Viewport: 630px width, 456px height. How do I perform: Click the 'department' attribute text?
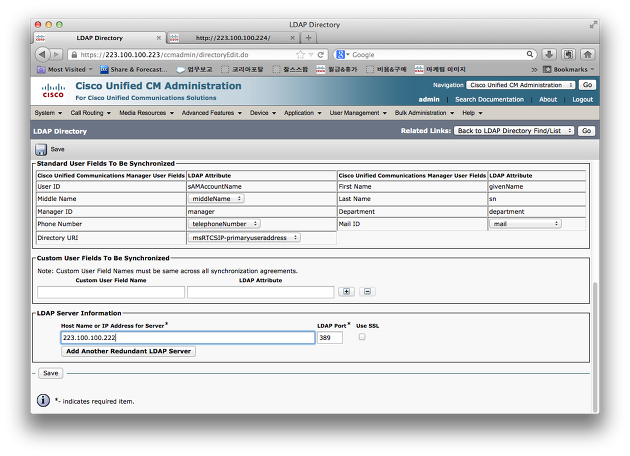pyautogui.click(x=507, y=212)
